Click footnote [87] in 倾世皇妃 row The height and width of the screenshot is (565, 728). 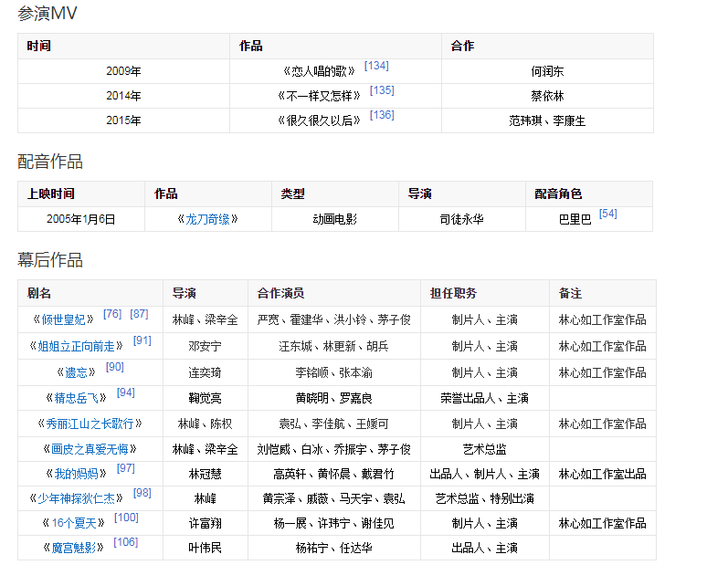click(x=139, y=314)
